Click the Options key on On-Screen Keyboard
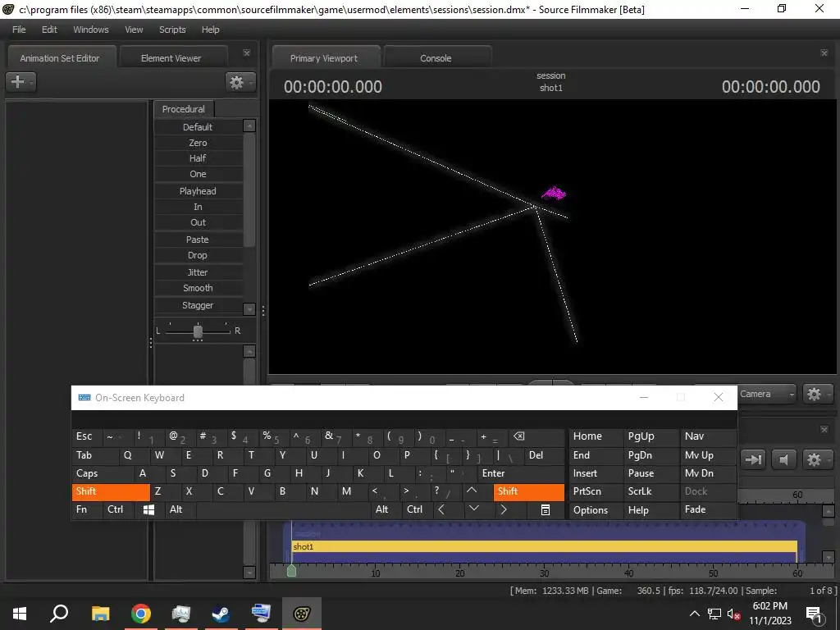 pos(596,510)
